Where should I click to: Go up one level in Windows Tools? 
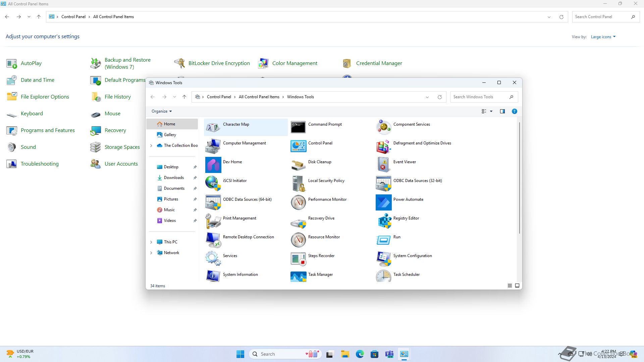click(x=184, y=97)
